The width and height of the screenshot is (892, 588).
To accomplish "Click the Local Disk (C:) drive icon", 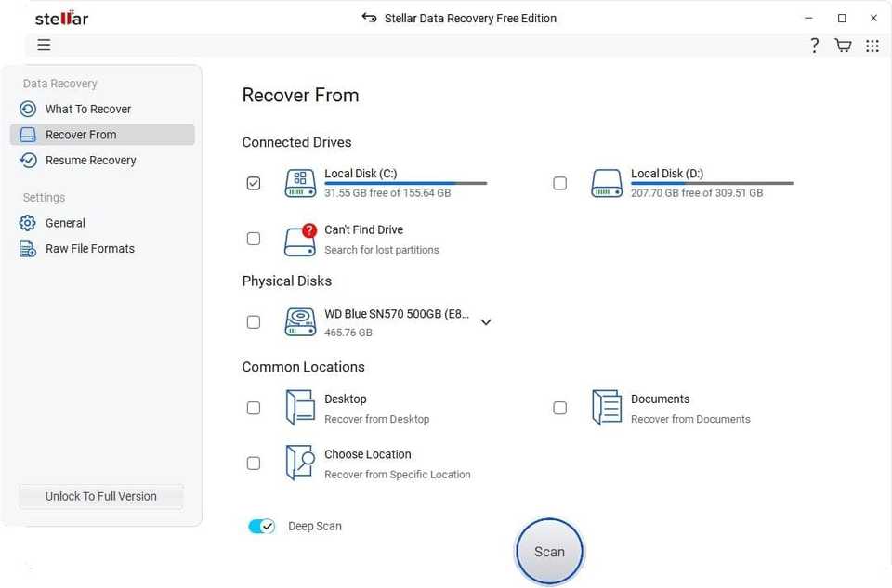I will (x=299, y=183).
